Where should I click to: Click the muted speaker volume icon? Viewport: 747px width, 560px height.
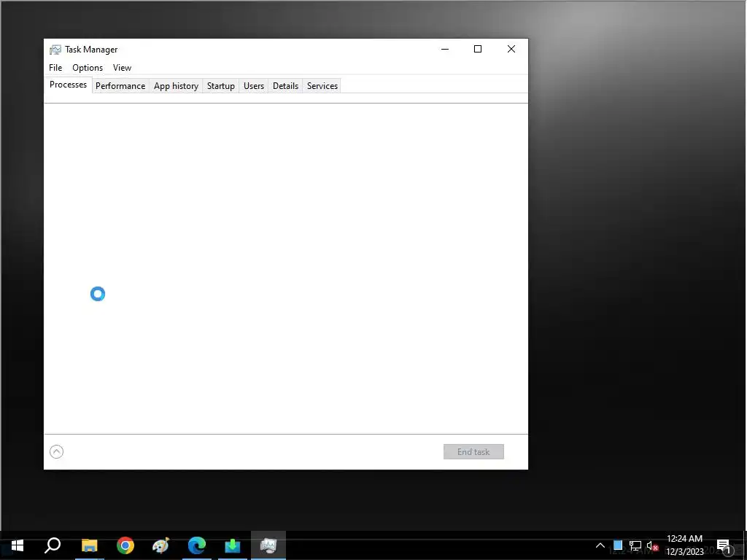pyautogui.click(x=652, y=545)
